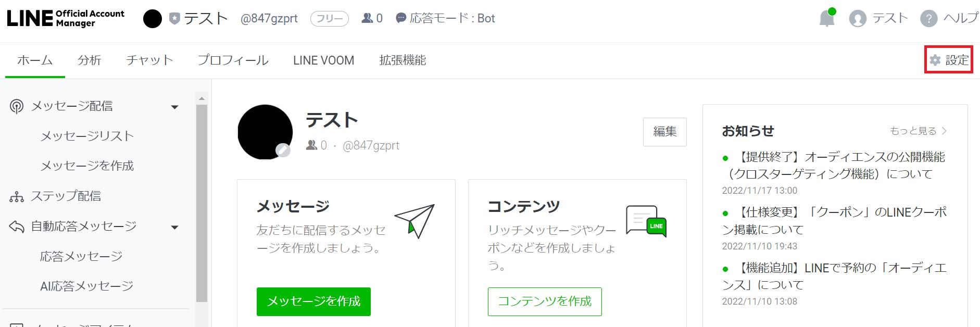The height and width of the screenshot is (327, 980).
Task: Collapse the メッセージ配信 section arrow
Action: 175,107
